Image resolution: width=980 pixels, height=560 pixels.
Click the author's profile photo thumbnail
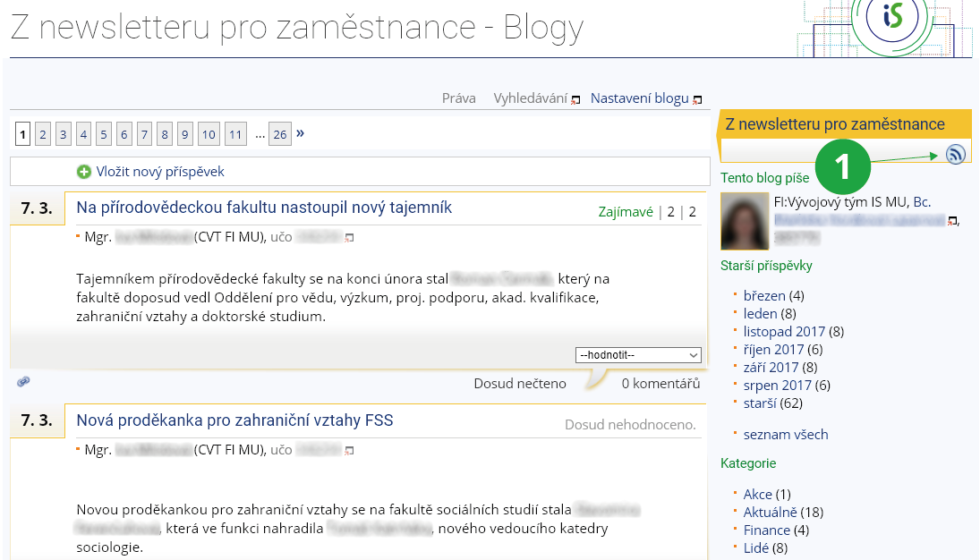[x=744, y=220]
